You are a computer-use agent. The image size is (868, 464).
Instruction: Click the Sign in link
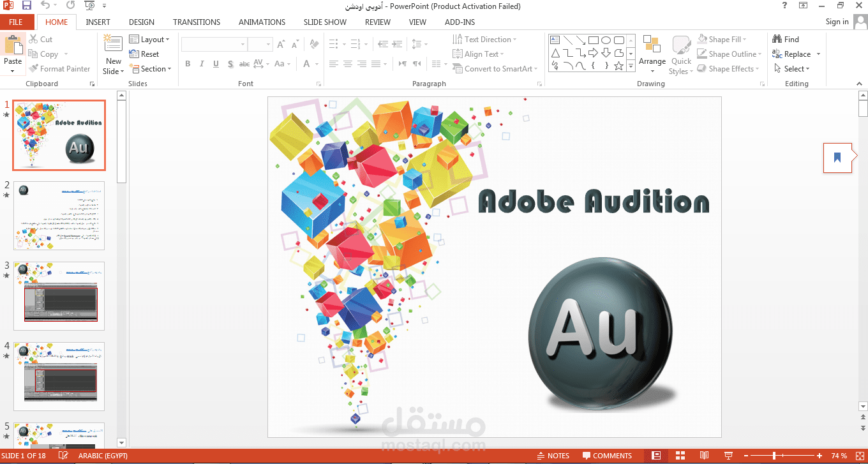(837, 22)
